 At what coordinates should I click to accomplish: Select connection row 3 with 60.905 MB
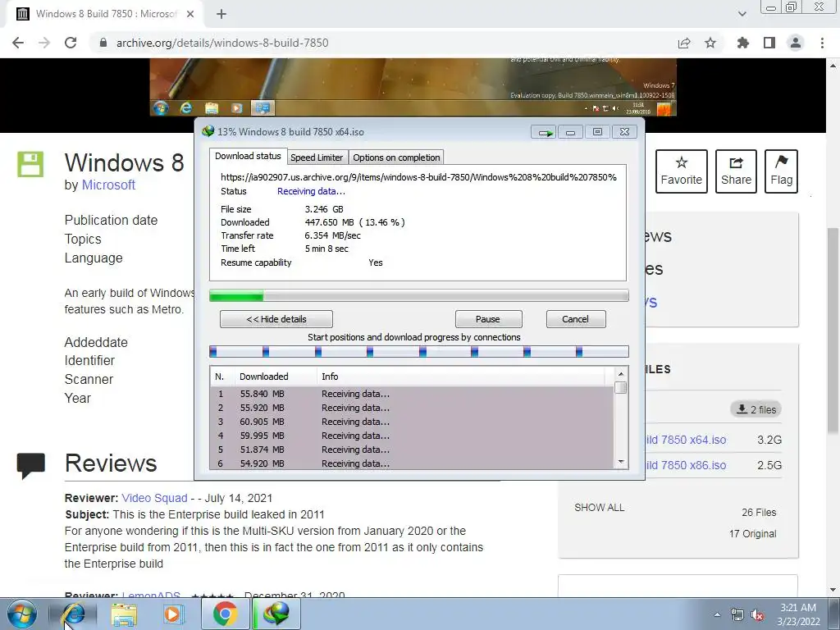point(412,422)
